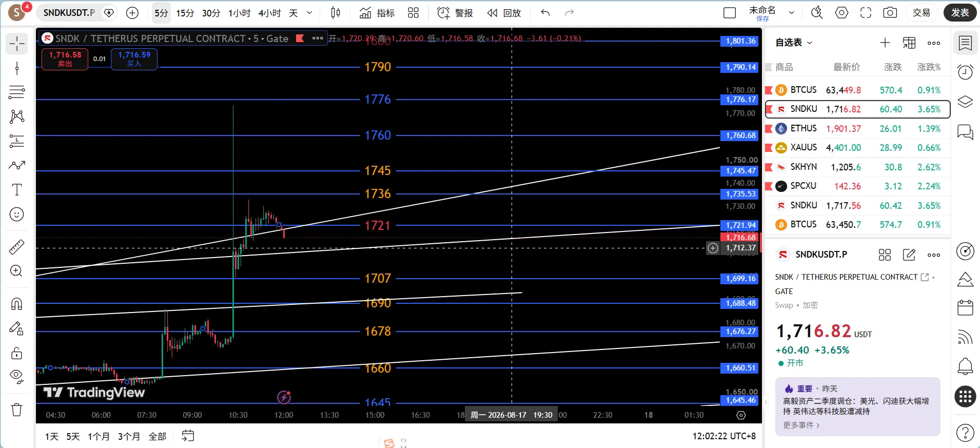Open the indicator templates grid

414,13
